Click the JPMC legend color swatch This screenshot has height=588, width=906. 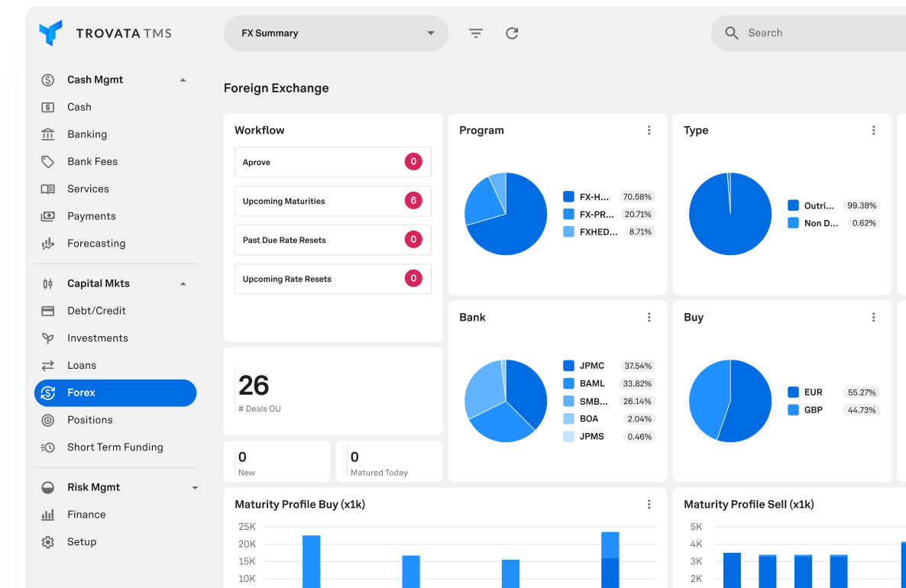point(568,366)
